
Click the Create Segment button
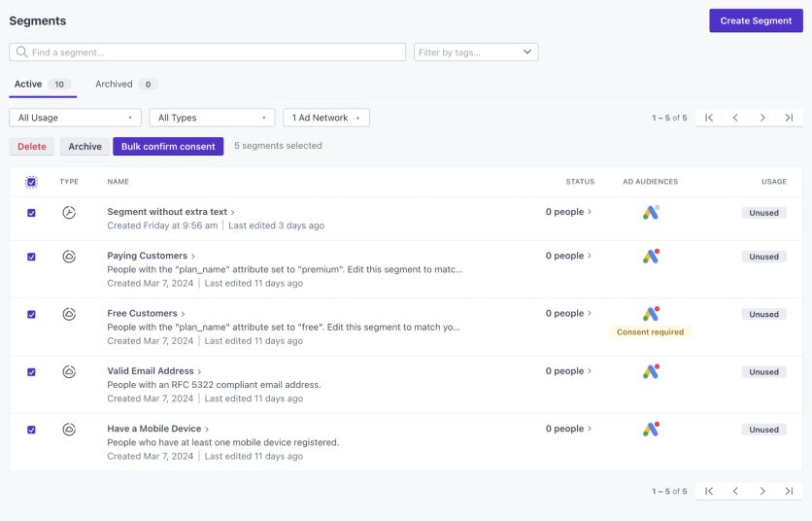[x=756, y=20]
